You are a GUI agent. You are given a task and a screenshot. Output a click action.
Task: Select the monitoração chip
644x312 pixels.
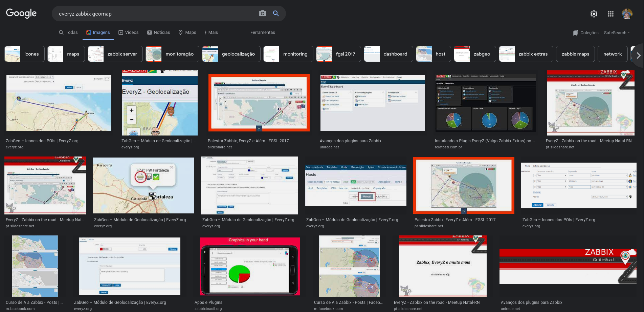173,54
